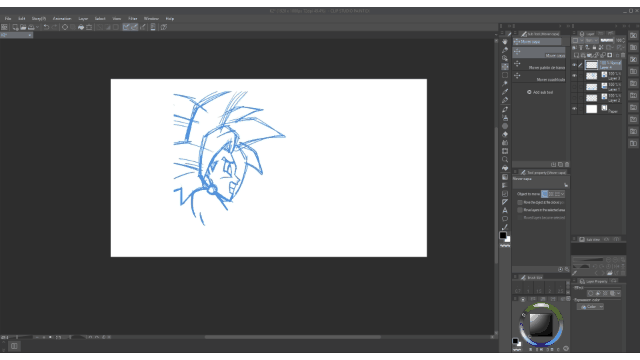Click the Undo arrow in command bar
This screenshot has width=640, height=360.
point(46,27)
